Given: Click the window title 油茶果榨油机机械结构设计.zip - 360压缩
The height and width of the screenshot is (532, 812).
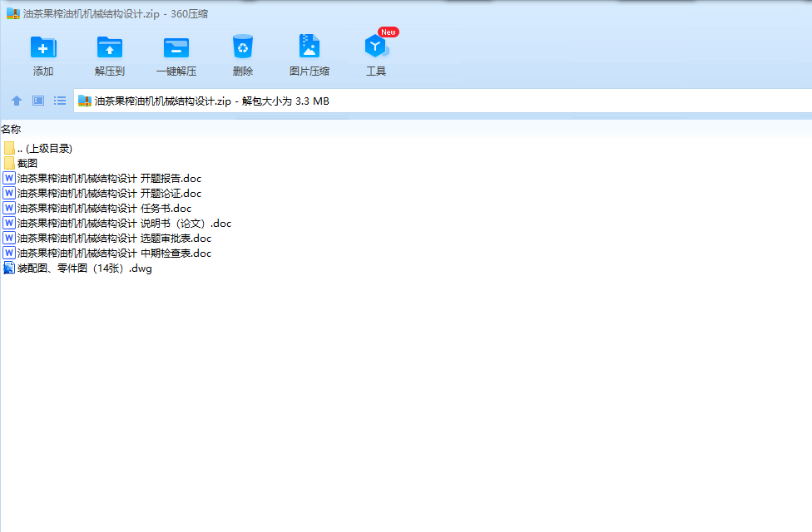Looking at the screenshot, I should point(116,14).
